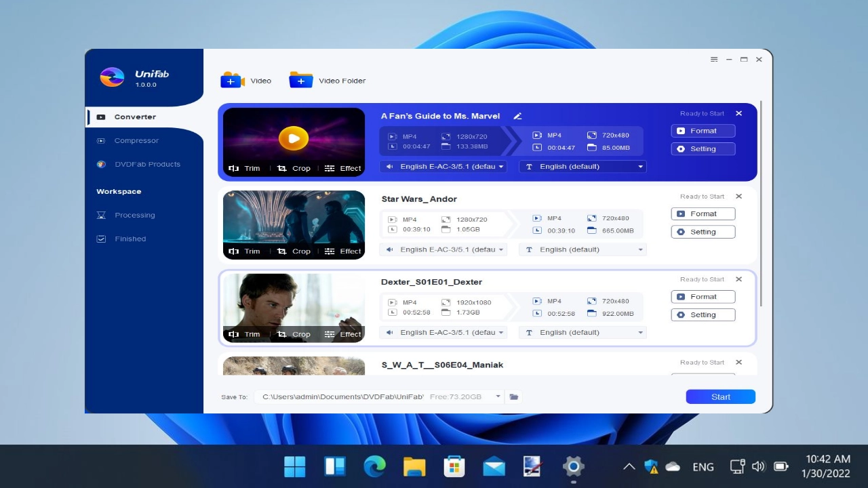Viewport: 868px width, 488px height.
Task: Click the task list vertical scrollbar
Action: tap(761, 203)
